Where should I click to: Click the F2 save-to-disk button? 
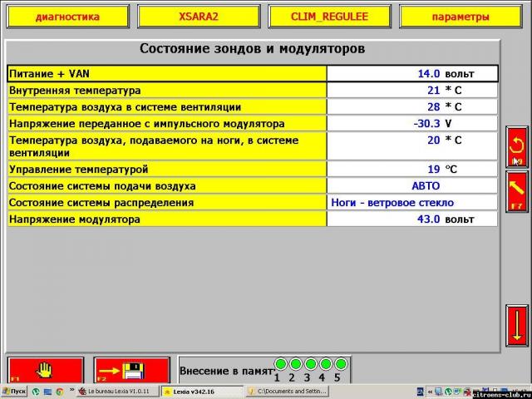click(131, 369)
